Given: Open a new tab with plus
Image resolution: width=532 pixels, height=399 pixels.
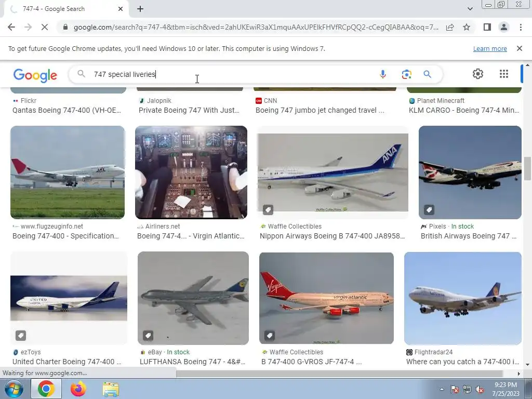Looking at the screenshot, I should [x=140, y=9].
